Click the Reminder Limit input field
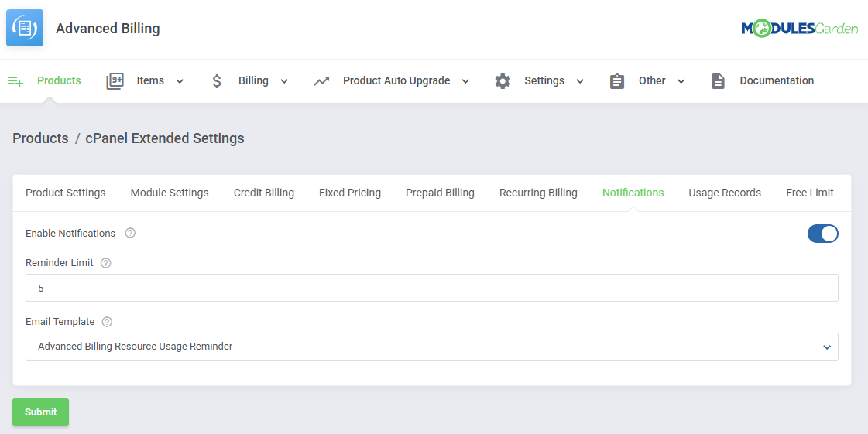The width and height of the screenshot is (868, 434). point(432,288)
